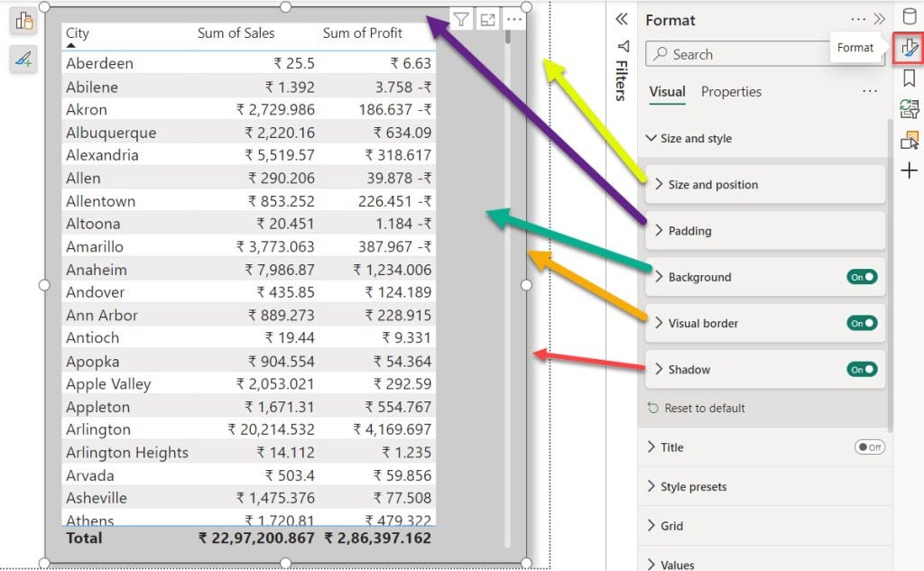
Task: Select the Albuquerque city row
Action: (249, 133)
